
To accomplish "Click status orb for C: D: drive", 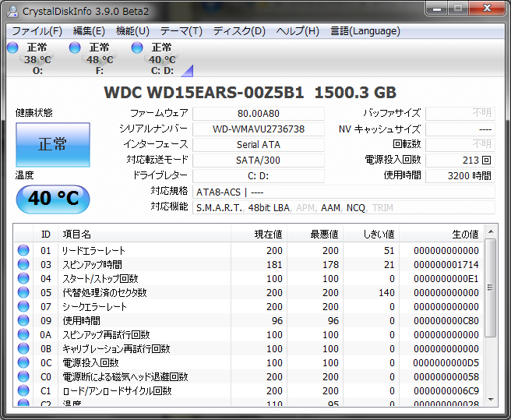I will coord(137,48).
